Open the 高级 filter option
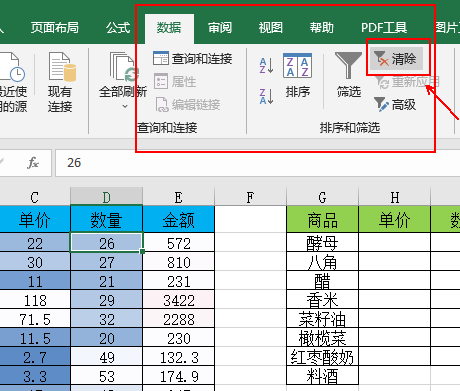 396,105
